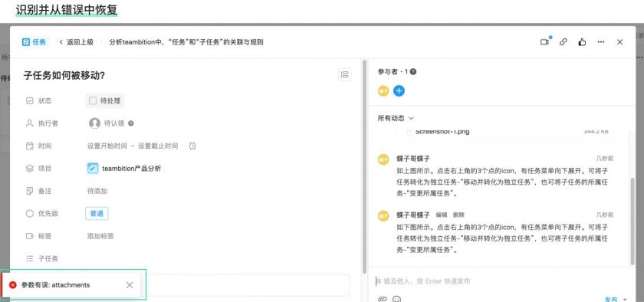Dismiss the 参数有误 attachments error toast
The image size is (644, 302).
click(130, 284)
